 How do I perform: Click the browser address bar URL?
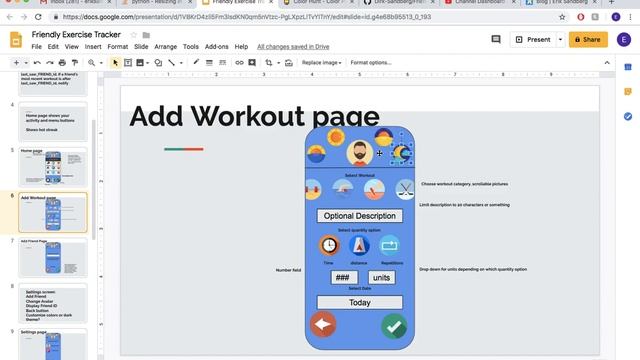coord(247,17)
